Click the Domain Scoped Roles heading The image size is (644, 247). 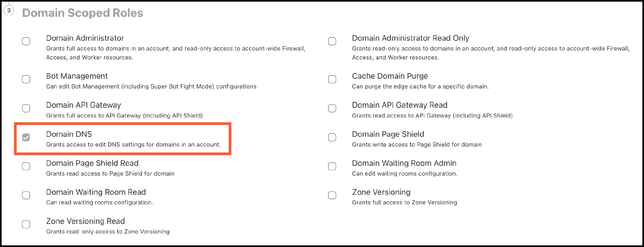pos(83,13)
